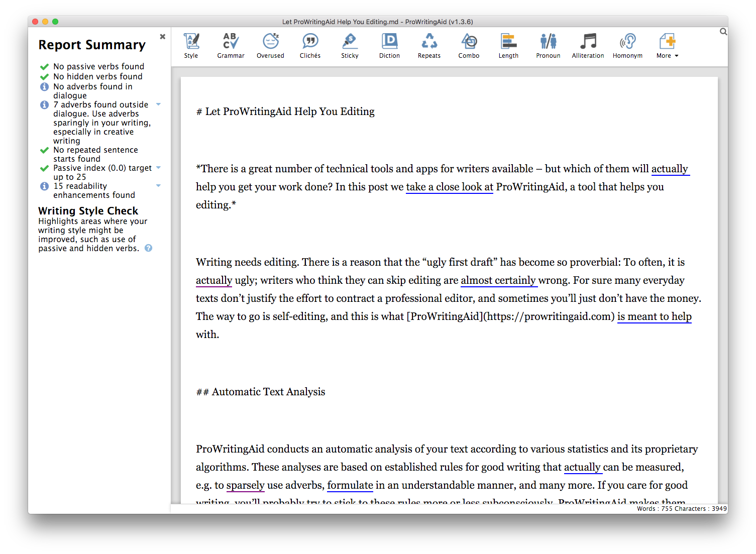756x554 pixels.
Task: Open the Pronoun report
Action: pos(548,46)
